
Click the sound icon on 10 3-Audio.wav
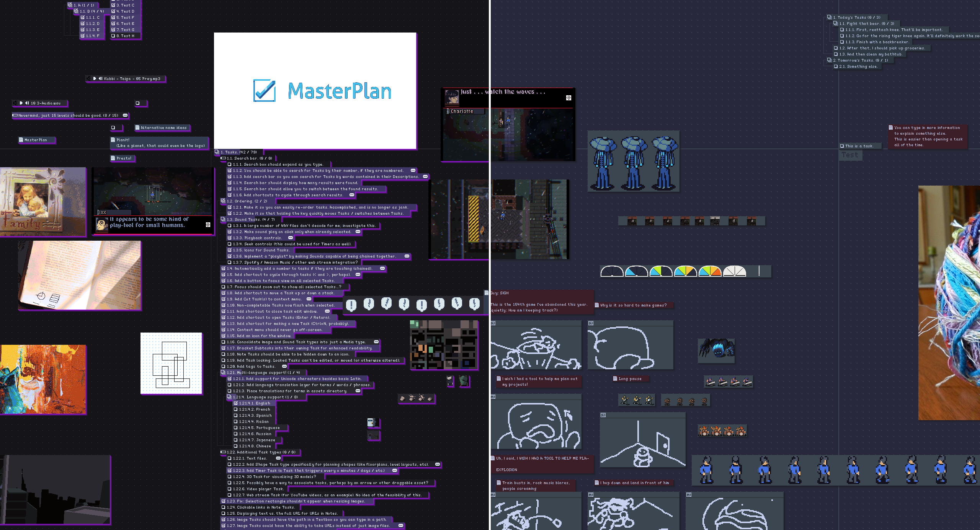15,103
